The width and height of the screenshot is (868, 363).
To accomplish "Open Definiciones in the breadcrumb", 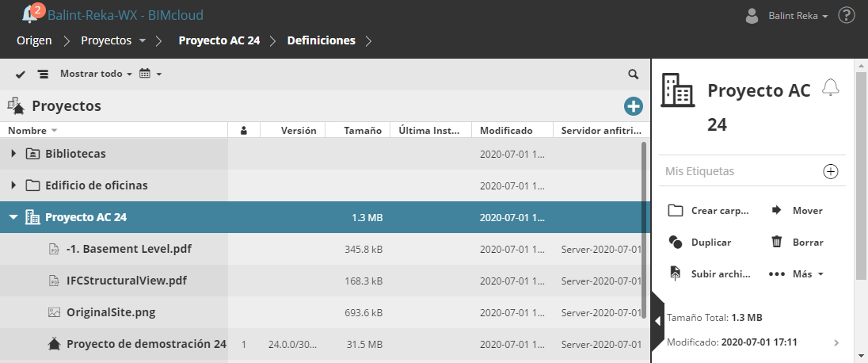I will click(x=321, y=40).
